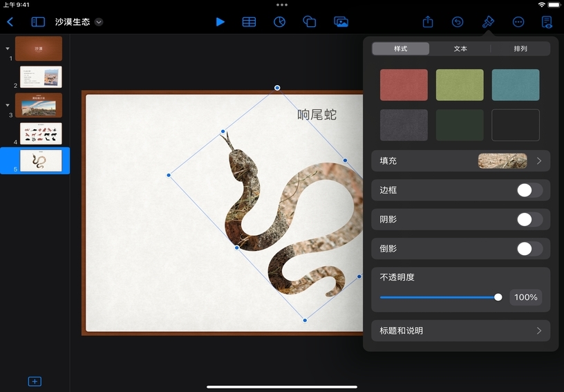The width and height of the screenshot is (564, 392).
Task: Insert a table from the toolbar
Action: coord(249,22)
